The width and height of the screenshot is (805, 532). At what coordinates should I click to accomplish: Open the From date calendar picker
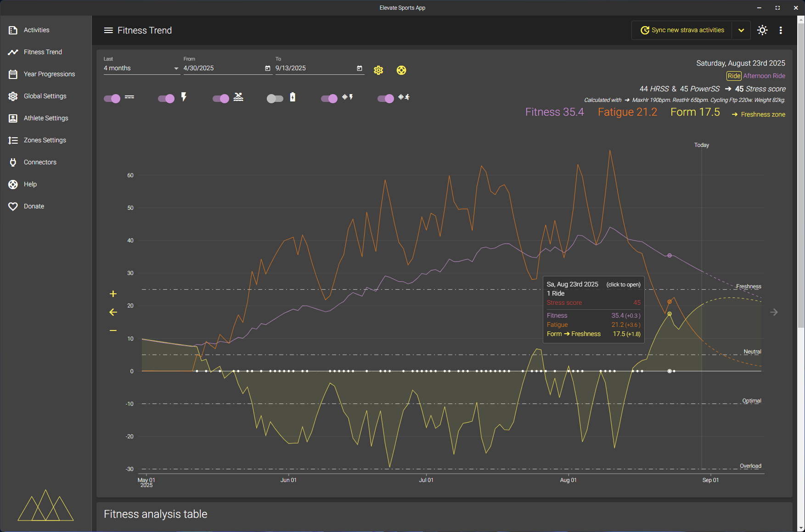pyautogui.click(x=268, y=68)
